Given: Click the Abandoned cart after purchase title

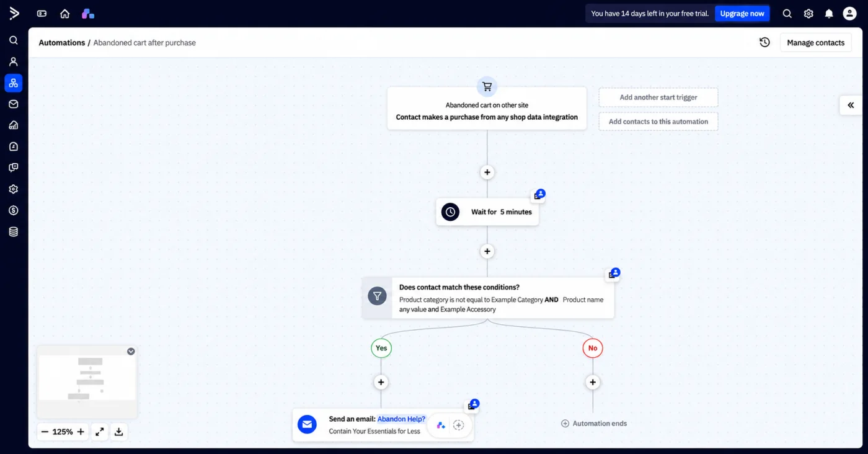Looking at the screenshot, I should click(144, 43).
